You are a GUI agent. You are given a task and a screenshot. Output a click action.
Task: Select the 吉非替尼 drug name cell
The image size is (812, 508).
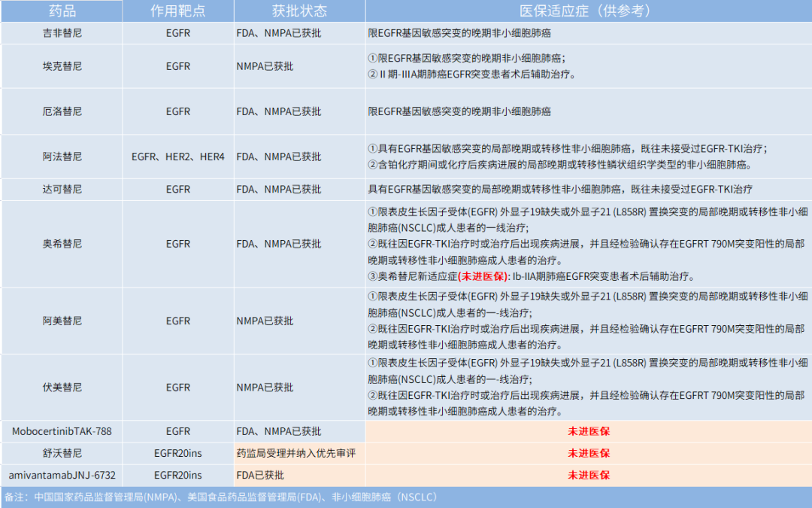(x=64, y=33)
